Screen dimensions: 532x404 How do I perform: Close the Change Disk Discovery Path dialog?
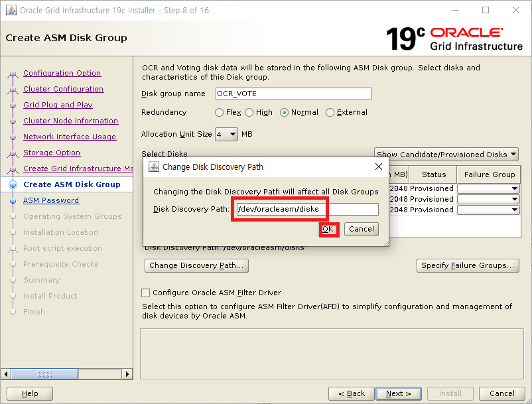tap(379, 167)
